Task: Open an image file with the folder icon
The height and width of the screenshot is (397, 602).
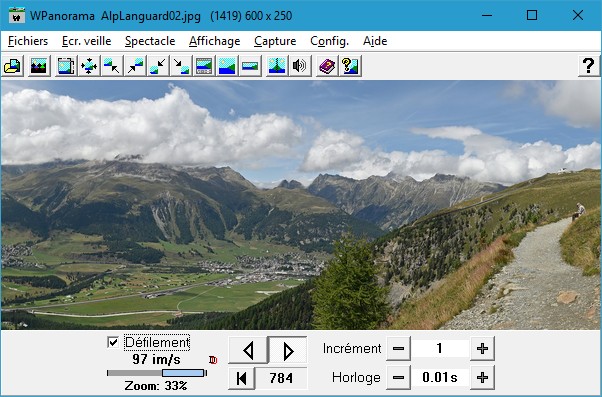Action: [13, 66]
